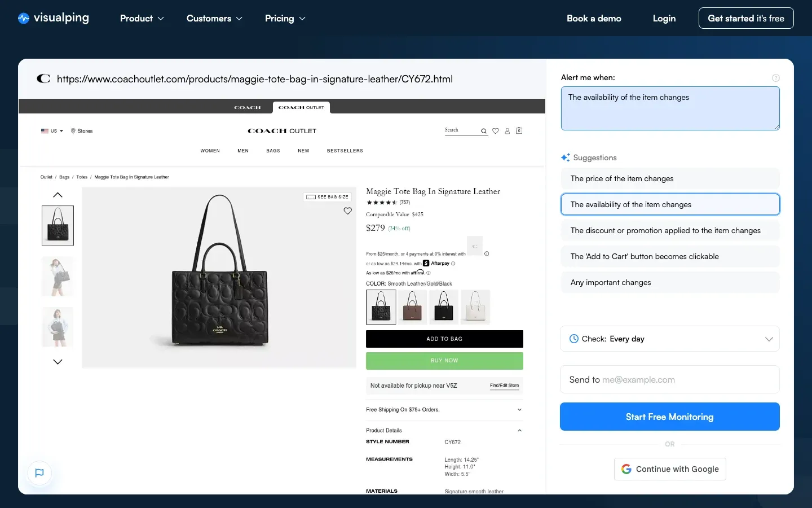Select the model in blue jacket thumbnail

tap(58, 327)
